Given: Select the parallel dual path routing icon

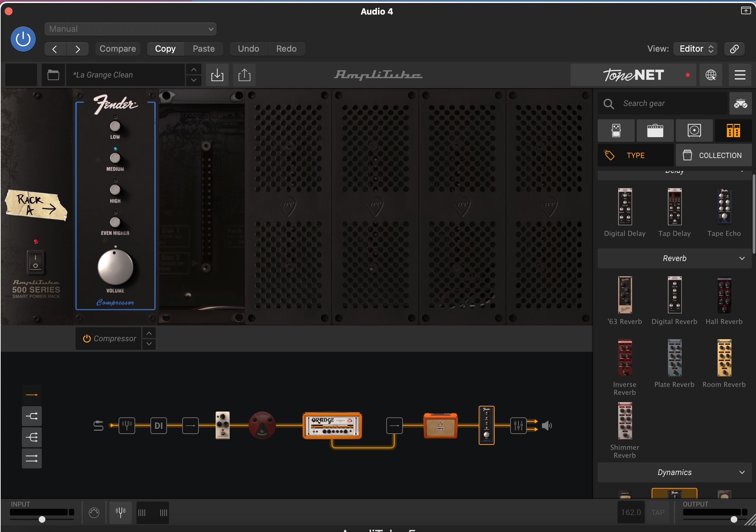Looking at the screenshot, I should coord(32,458).
